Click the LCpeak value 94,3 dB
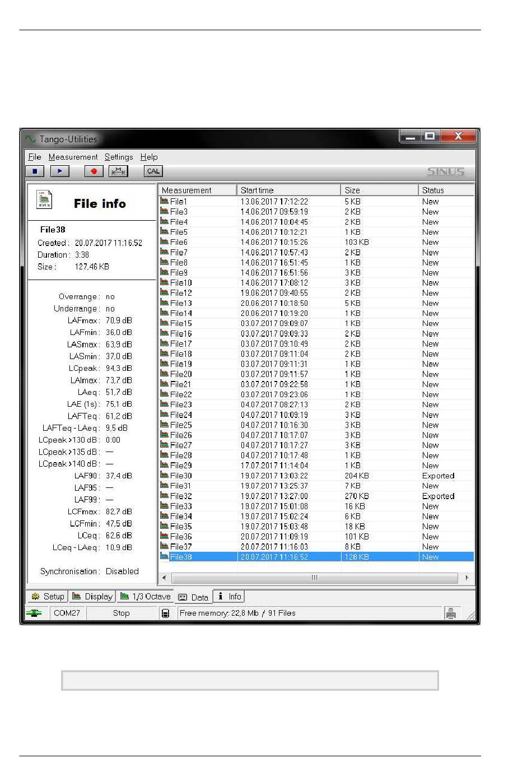The height and width of the screenshot is (777, 532). 119,368
